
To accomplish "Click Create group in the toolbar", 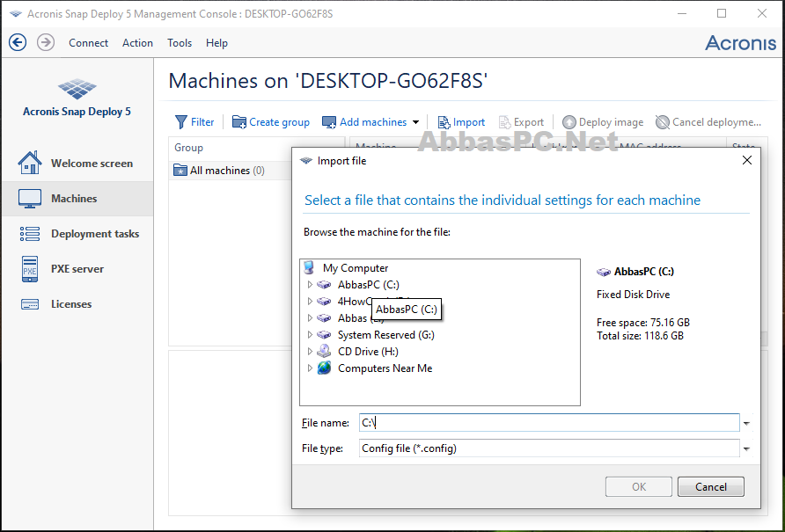I will click(x=271, y=122).
